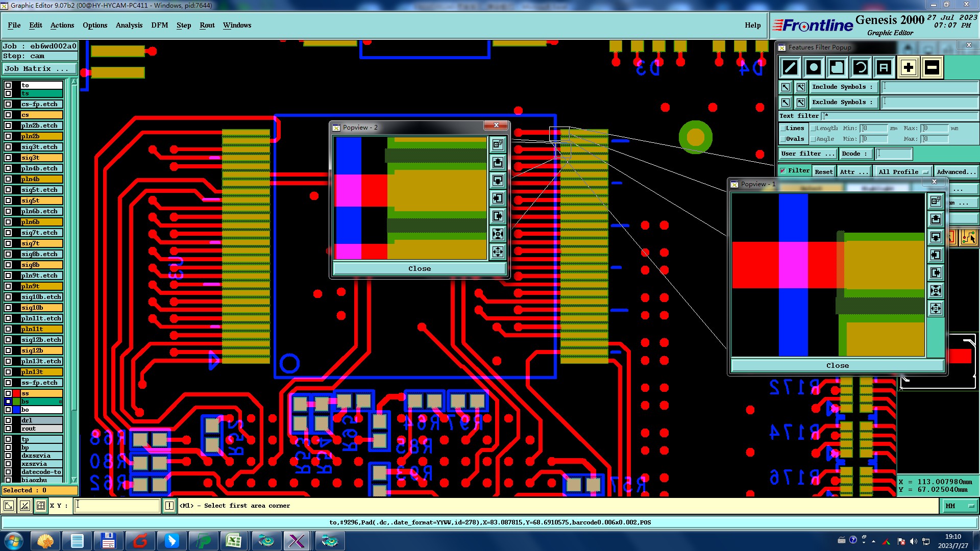Open the Windows Start menu
Image resolution: width=980 pixels, height=551 pixels.
point(14,541)
